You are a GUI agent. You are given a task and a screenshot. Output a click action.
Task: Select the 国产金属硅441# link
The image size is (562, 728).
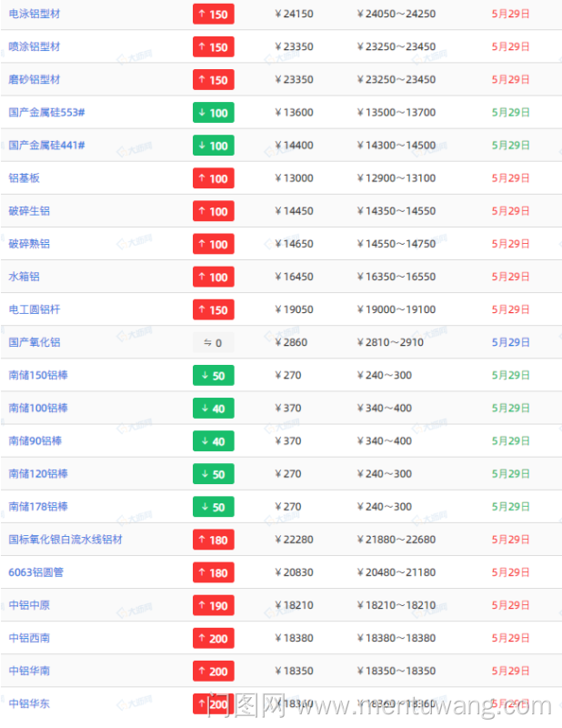point(46,146)
